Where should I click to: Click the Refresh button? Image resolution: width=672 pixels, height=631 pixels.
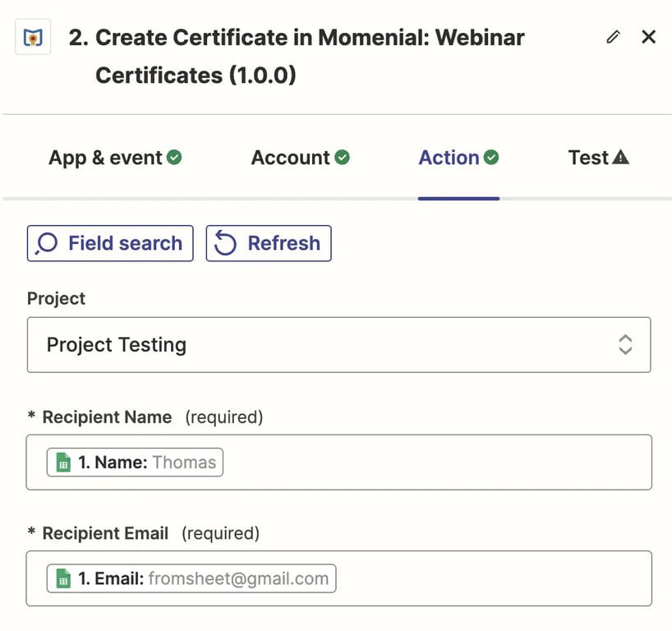click(269, 243)
